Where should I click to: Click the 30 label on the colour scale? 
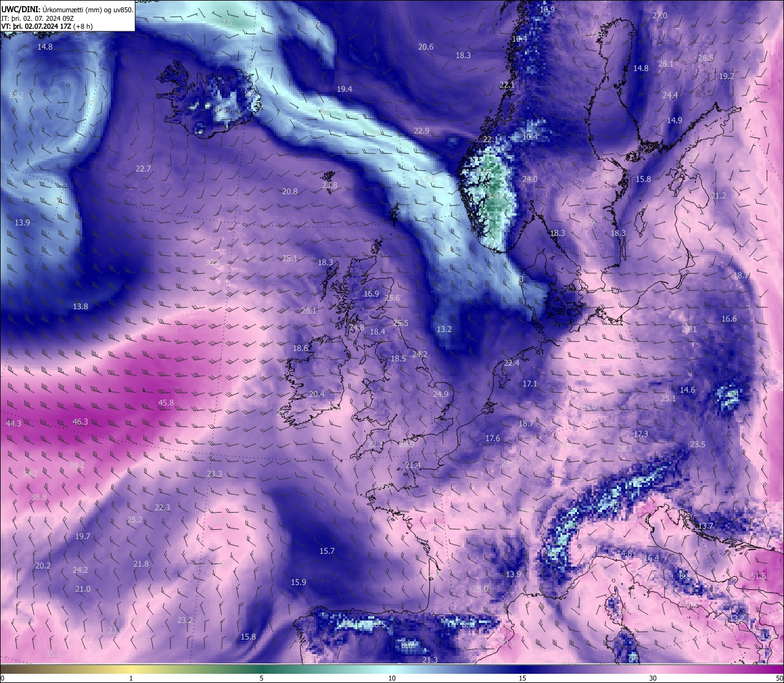[x=653, y=678]
